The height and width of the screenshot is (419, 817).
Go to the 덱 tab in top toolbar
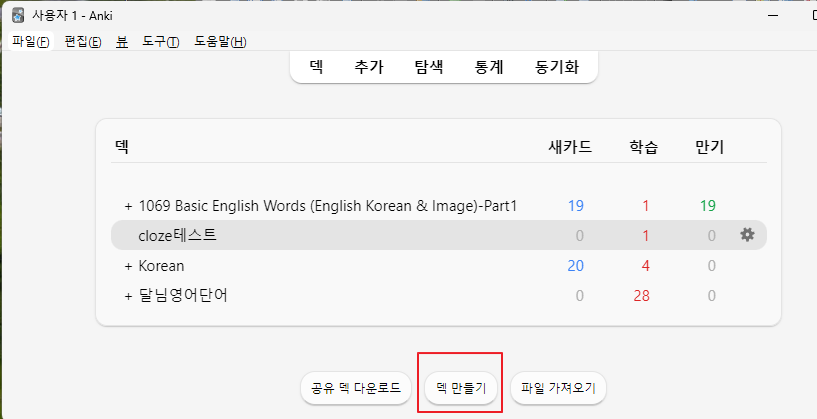point(316,67)
